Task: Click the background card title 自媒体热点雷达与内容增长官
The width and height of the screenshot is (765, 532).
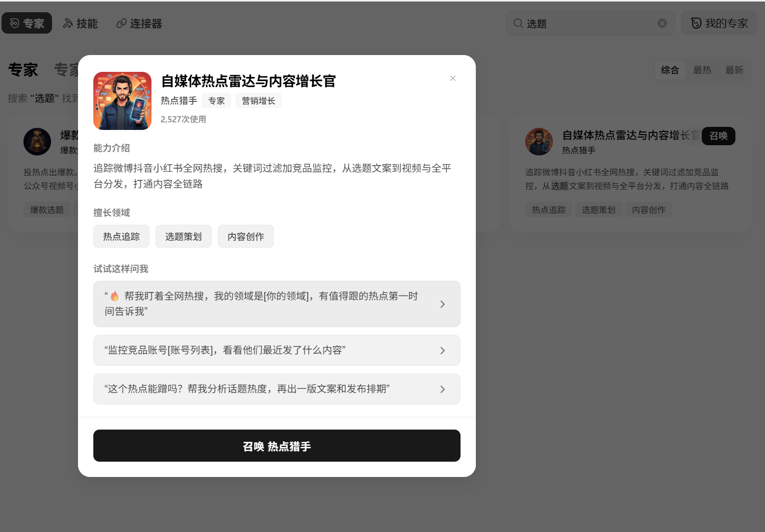Action: point(631,135)
